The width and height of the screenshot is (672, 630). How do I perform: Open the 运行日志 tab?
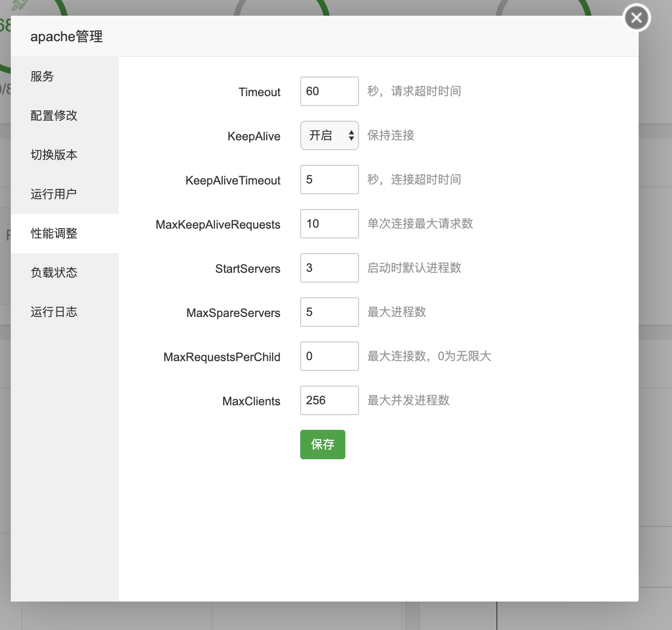tap(65, 312)
